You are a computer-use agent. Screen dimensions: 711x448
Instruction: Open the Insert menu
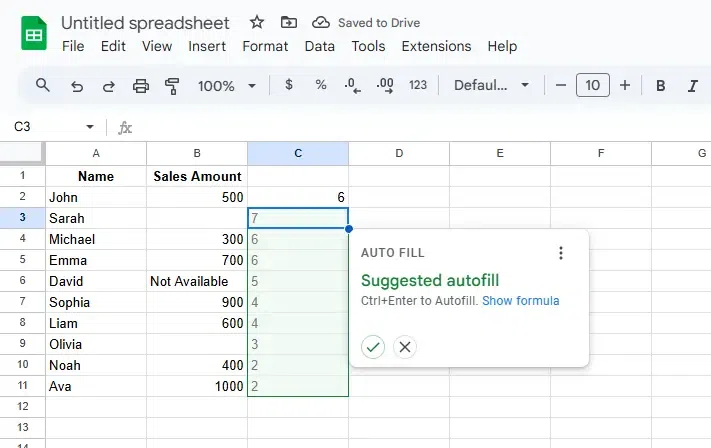coord(207,46)
